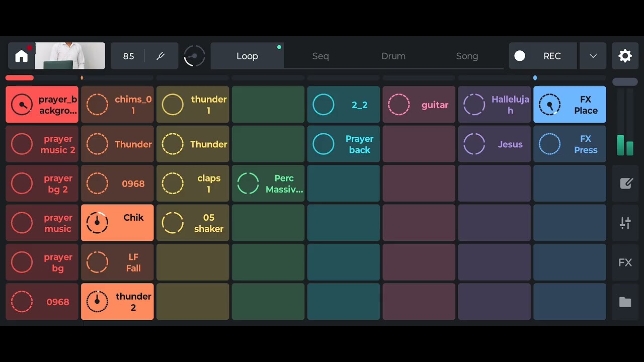Image resolution: width=644 pixels, height=362 pixels.
Task: Play the thunder 1 pad
Action: point(193,105)
